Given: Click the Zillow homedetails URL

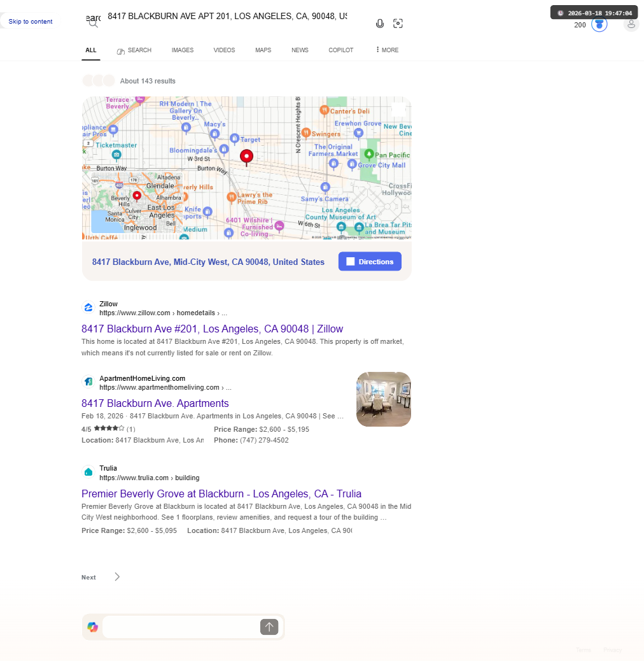Looking at the screenshot, I should (x=163, y=313).
